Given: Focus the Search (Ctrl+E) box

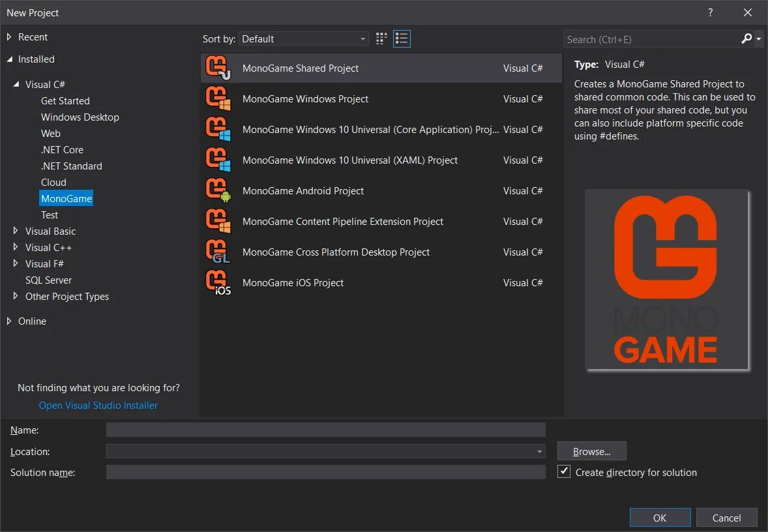Looking at the screenshot, I should 651,39.
